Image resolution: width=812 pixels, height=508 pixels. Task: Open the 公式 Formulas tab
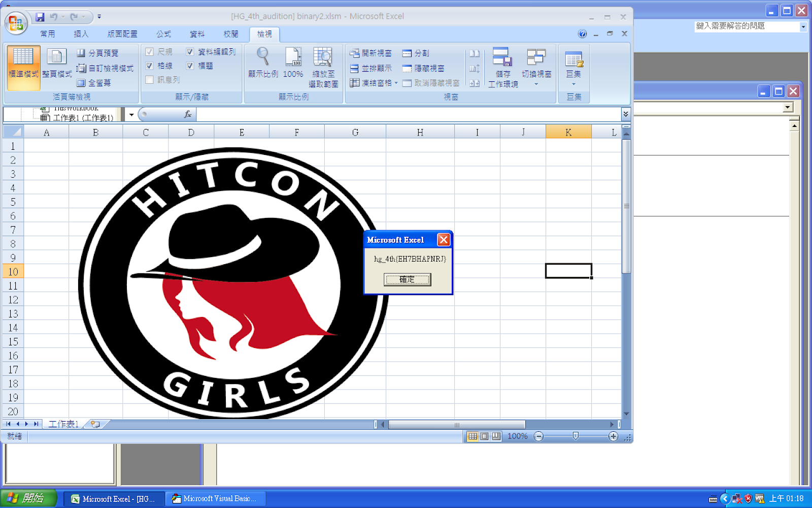click(x=163, y=34)
